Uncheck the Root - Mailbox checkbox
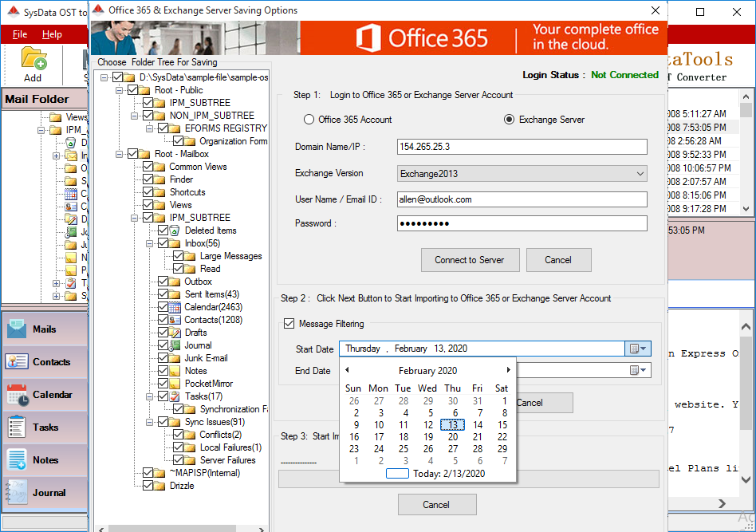 132,154
